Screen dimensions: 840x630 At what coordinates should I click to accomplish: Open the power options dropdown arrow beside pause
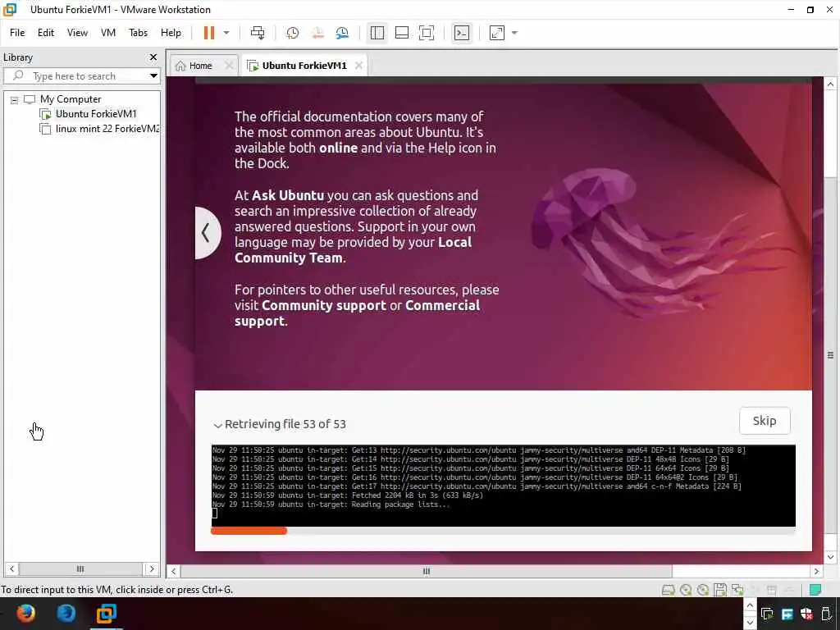226,33
